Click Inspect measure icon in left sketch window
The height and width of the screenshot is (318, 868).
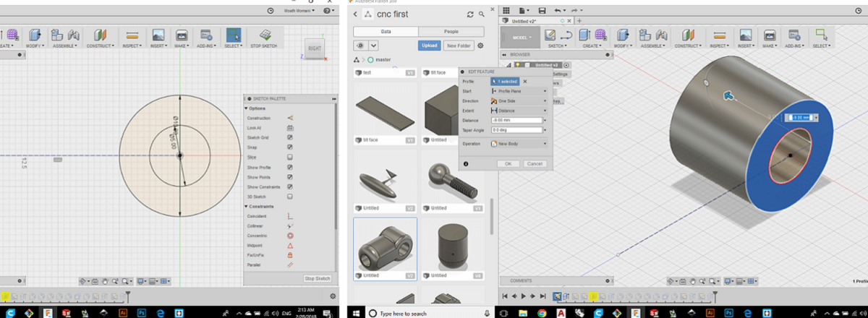pos(132,35)
